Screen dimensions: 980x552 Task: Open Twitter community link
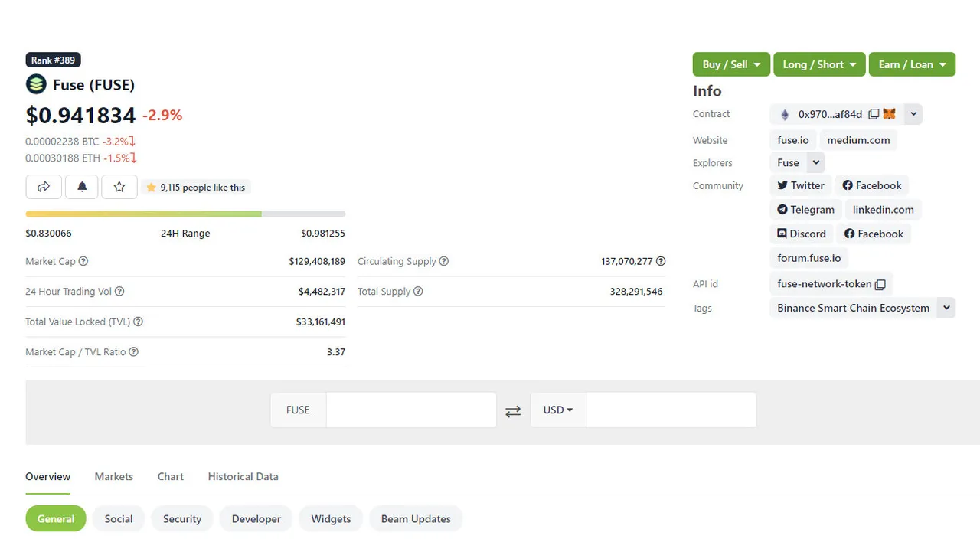tap(801, 185)
